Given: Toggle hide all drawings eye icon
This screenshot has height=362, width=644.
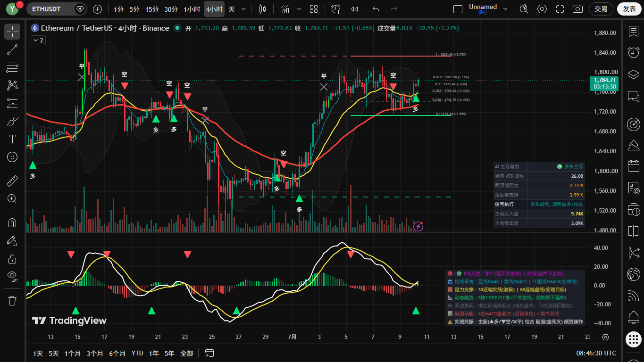Looking at the screenshot, I should [12, 276].
